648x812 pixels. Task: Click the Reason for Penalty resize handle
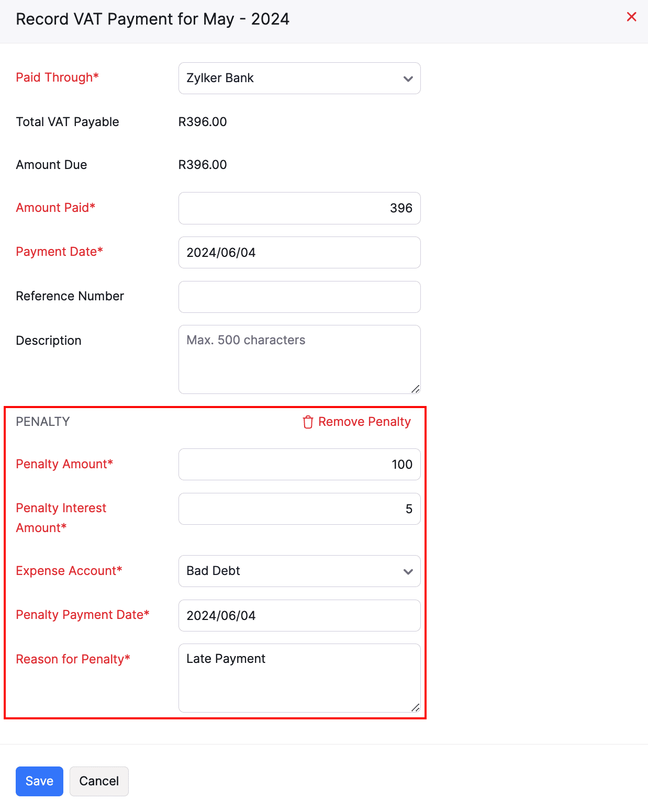(x=416, y=707)
